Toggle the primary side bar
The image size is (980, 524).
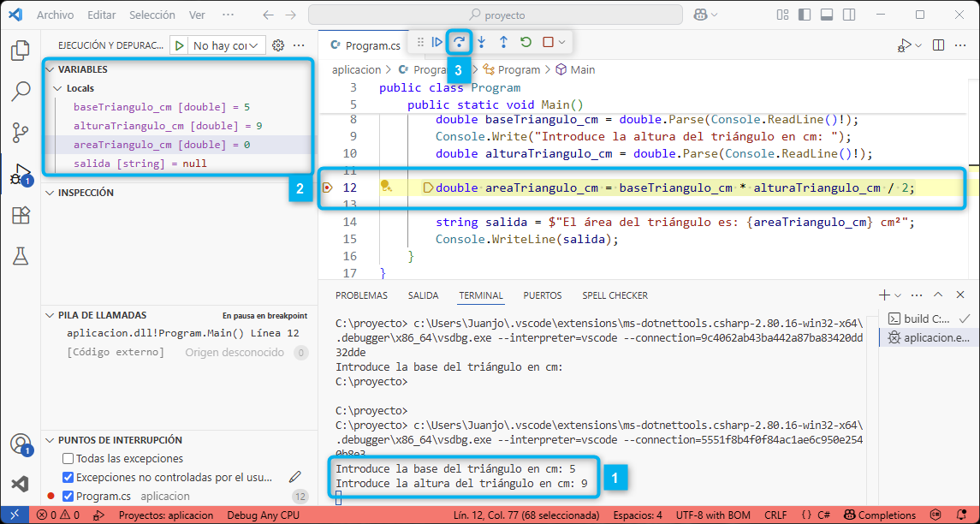coord(805,15)
